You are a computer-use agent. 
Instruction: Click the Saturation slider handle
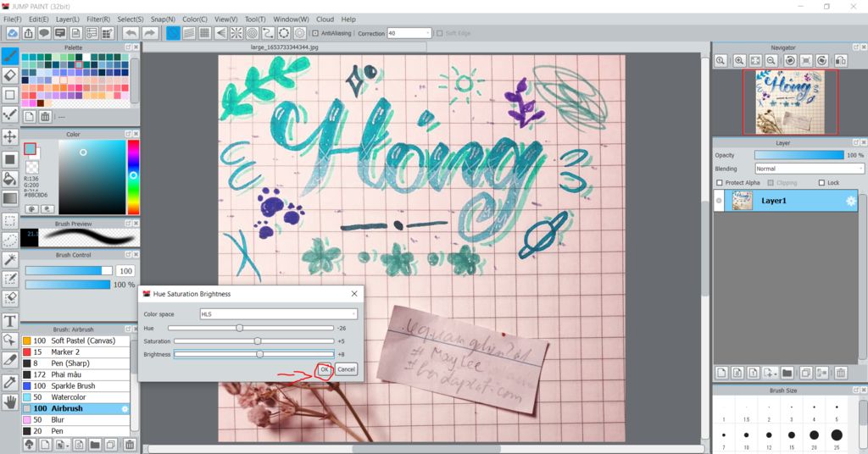coord(258,341)
